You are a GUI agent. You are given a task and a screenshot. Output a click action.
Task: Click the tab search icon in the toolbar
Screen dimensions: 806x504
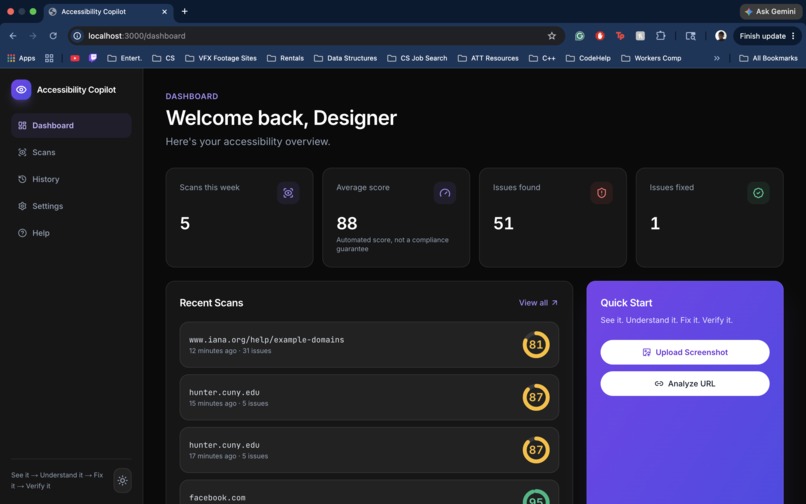click(x=690, y=36)
